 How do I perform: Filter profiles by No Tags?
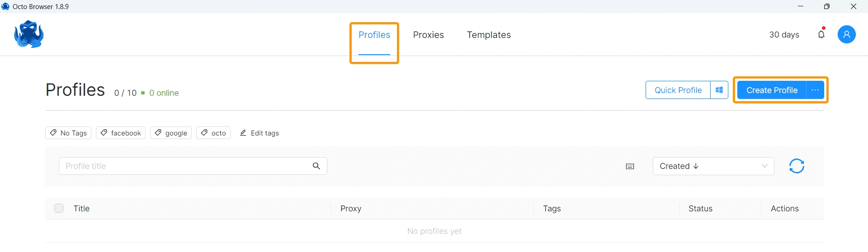tap(68, 133)
